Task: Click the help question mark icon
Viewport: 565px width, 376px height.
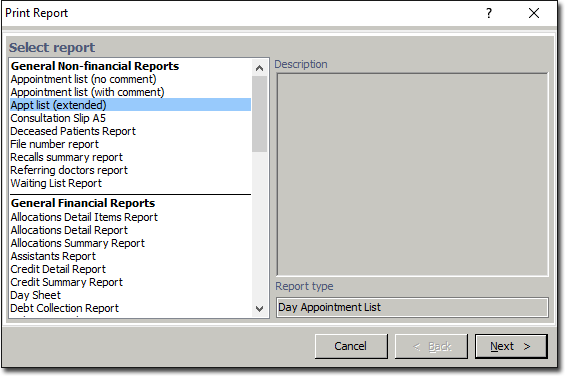Action: [489, 13]
